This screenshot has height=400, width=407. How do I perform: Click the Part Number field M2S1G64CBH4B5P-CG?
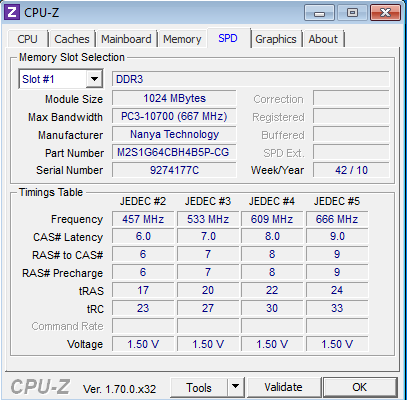pos(174,152)
